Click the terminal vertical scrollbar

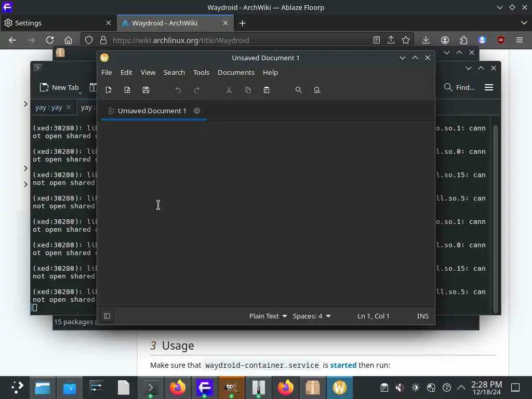(495, 219)
